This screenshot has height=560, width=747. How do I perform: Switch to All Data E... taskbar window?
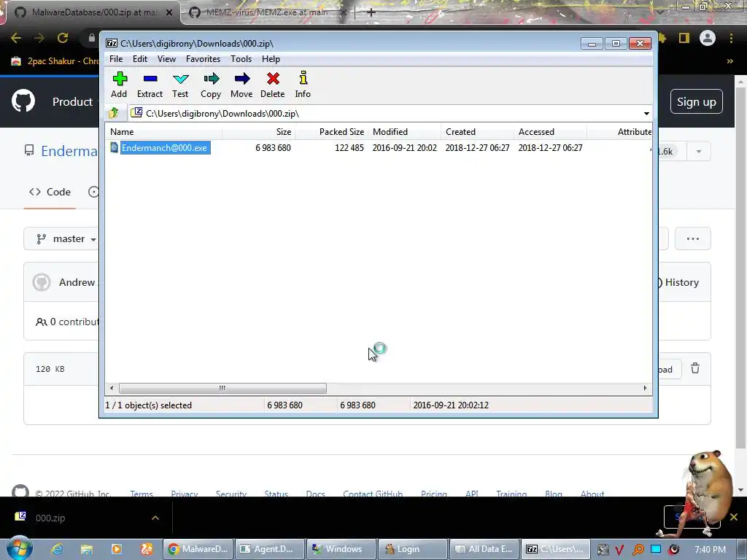point(484,549)
